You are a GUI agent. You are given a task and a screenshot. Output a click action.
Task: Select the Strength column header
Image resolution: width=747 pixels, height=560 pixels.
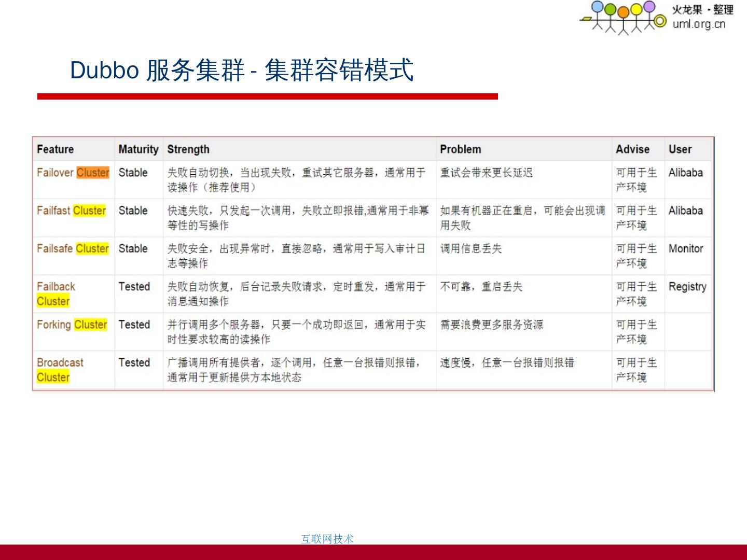[188, 149]
